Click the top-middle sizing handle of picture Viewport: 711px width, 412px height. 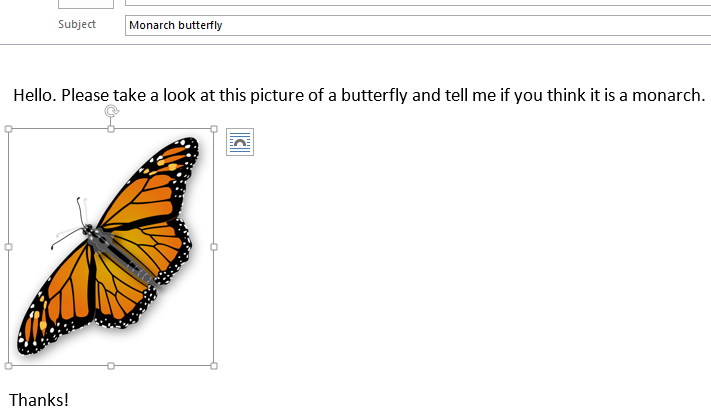(x=111, y=129)
